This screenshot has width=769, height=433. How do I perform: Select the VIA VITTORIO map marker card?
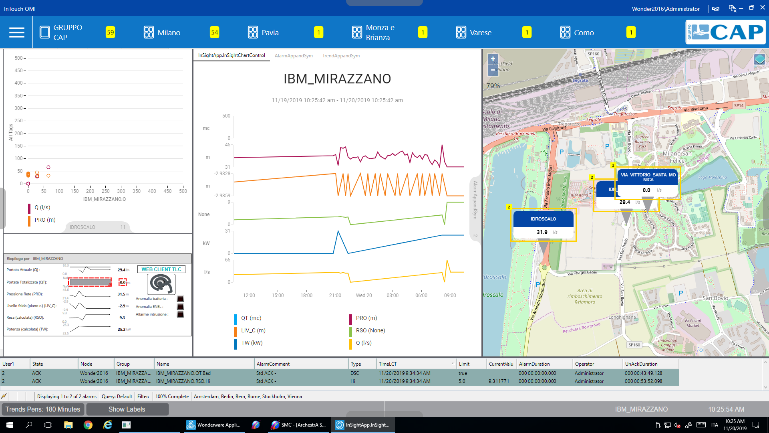648,182
